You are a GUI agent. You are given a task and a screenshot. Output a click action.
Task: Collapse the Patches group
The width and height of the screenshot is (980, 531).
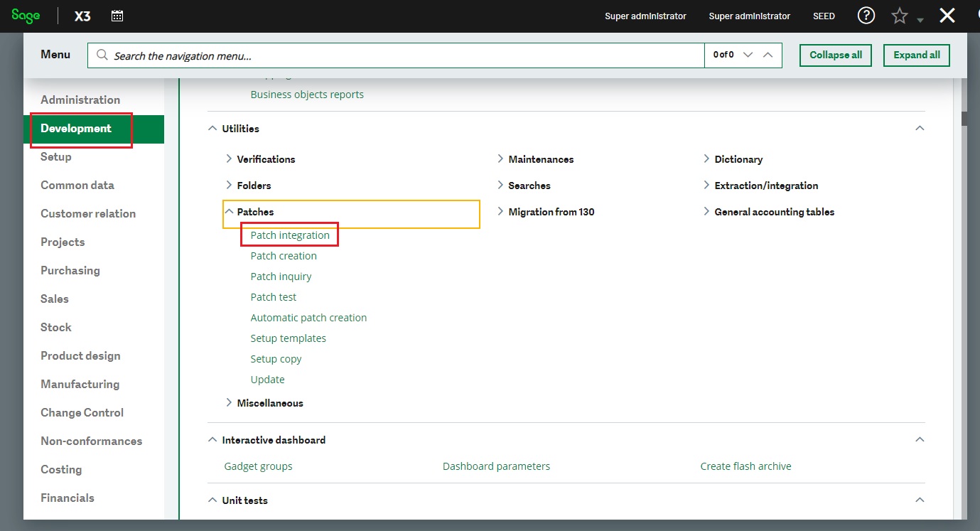[x=229, y=212]
